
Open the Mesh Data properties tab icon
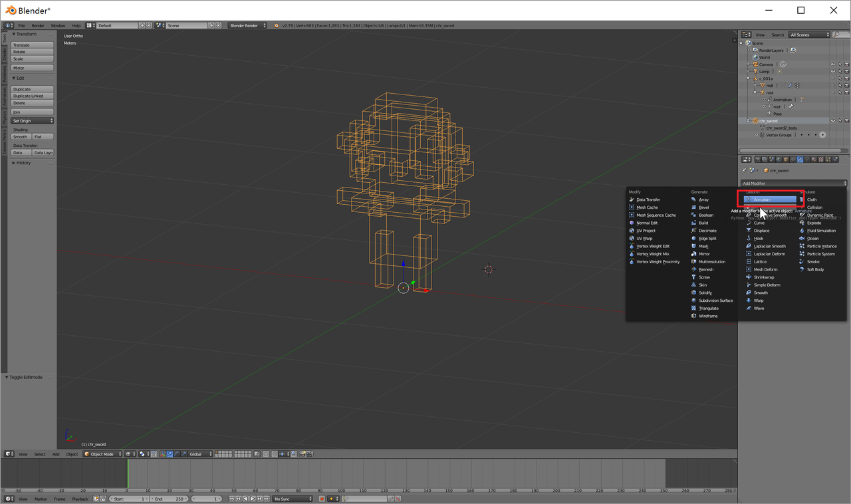tap(806, 160)
